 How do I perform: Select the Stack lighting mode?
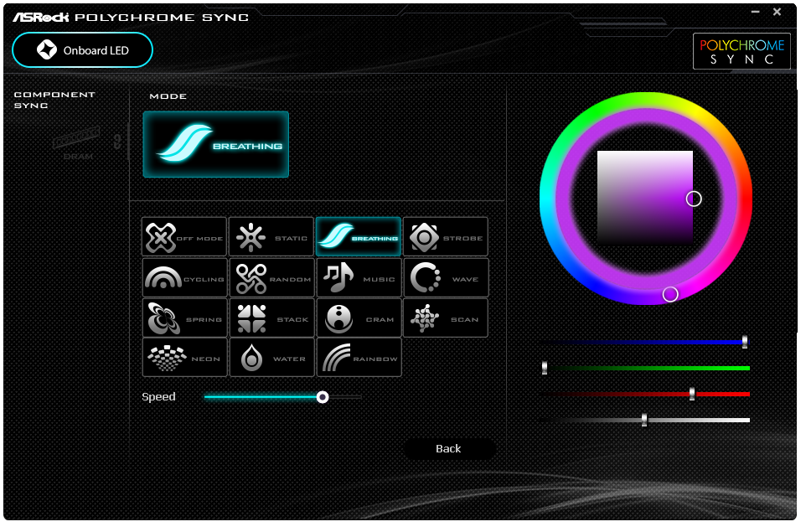coord(272,318)
